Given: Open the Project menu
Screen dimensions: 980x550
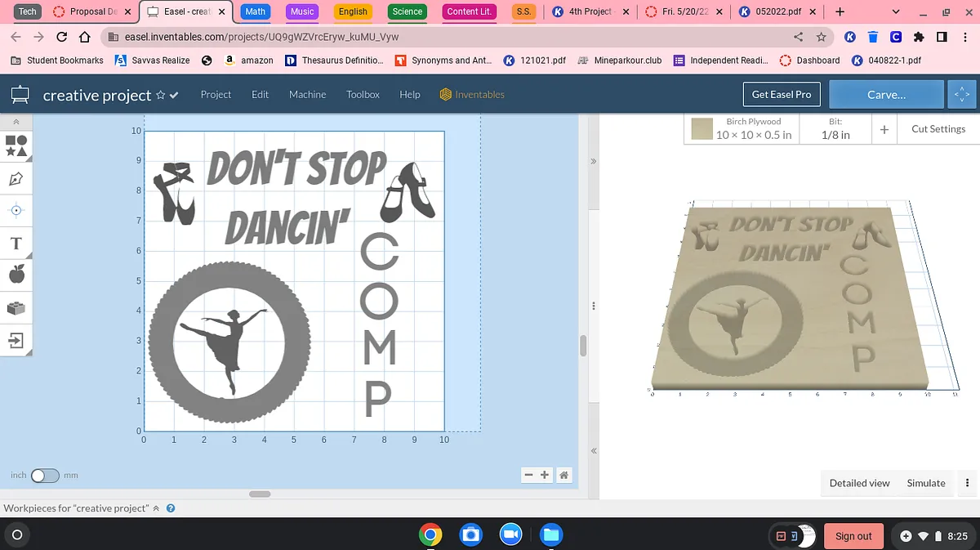Looking at the screenshot, I should (x=216, y=95).
